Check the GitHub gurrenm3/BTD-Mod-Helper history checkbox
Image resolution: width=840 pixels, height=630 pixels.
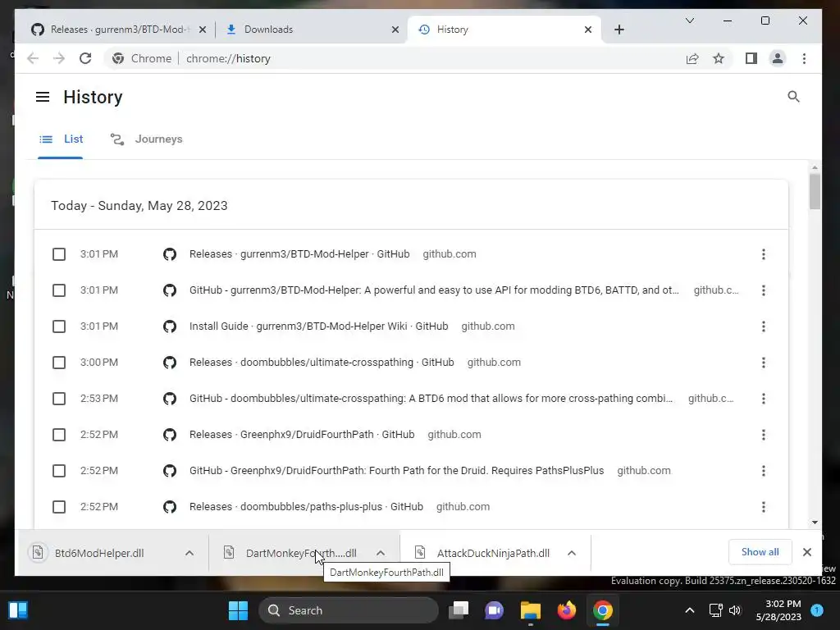[59, 290]
